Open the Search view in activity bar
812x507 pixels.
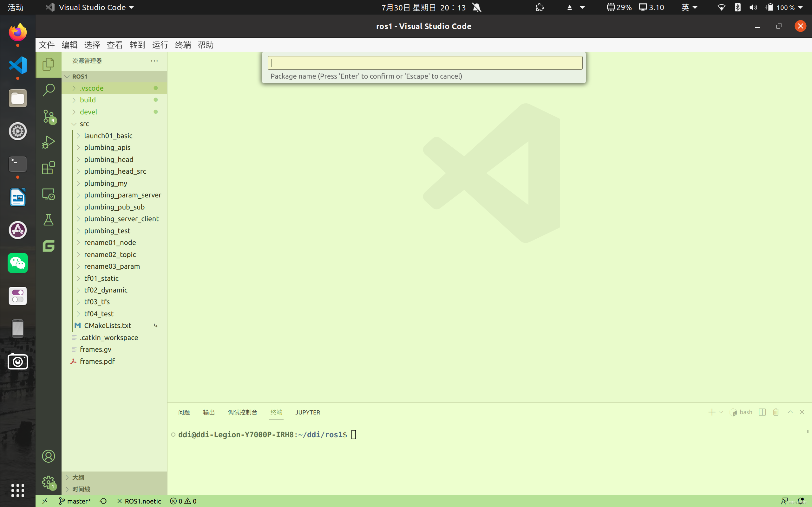[48, 90]
